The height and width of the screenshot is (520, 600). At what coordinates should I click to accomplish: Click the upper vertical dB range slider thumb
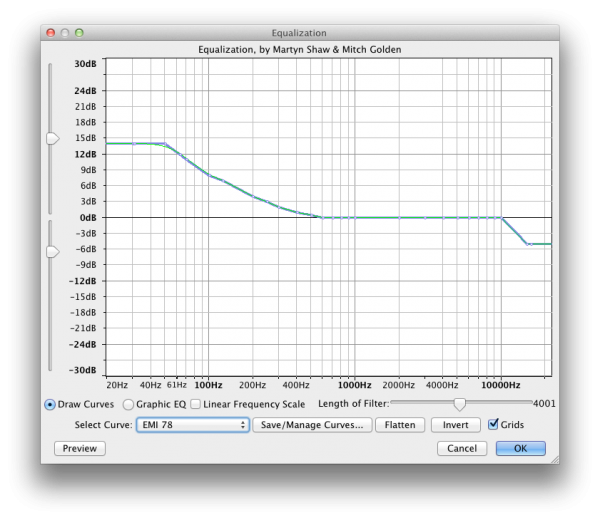coord(52,139)
